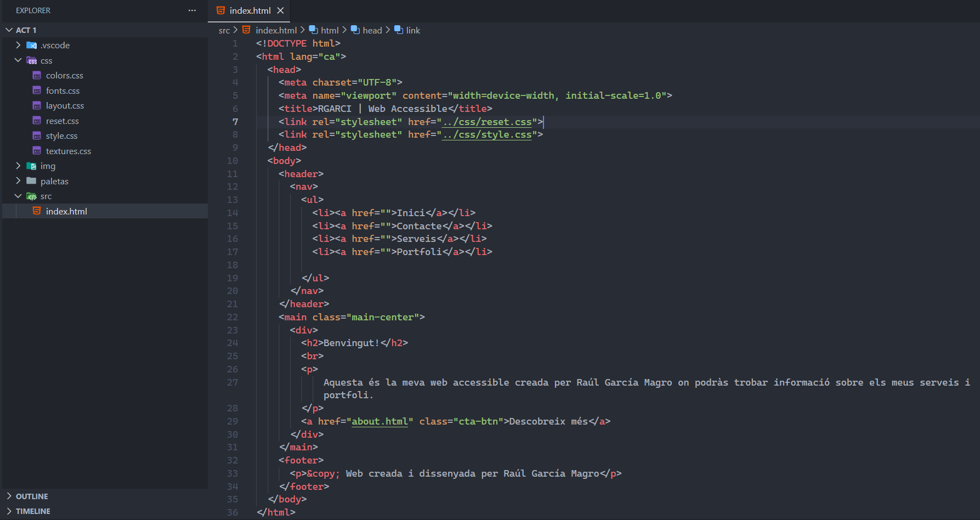This screenshot has height=520, width=980.
Task: Follow the ../css/style.css link in code
Action: 487,134
